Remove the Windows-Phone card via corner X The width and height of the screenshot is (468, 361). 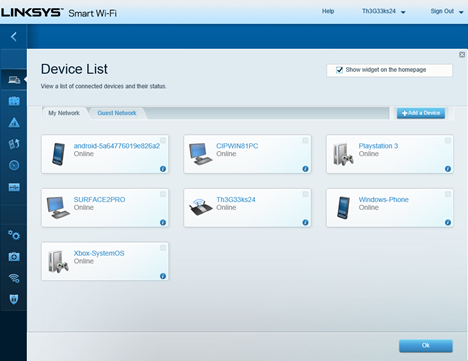(448, 194)
